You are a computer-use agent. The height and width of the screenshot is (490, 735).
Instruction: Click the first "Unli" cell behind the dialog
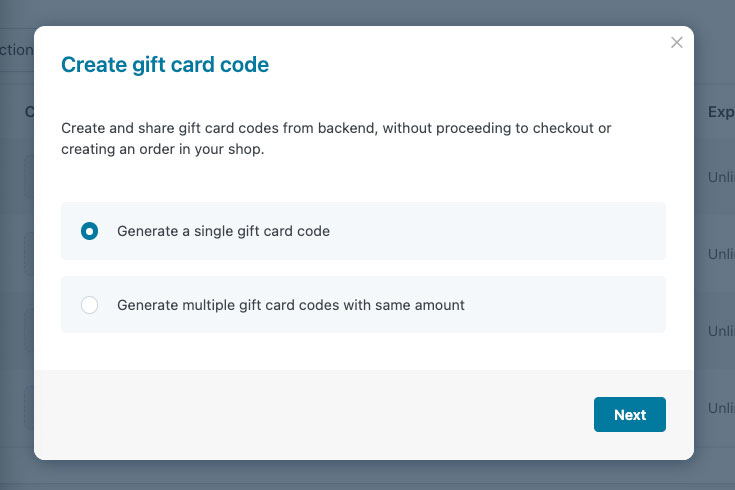[721, 177]
